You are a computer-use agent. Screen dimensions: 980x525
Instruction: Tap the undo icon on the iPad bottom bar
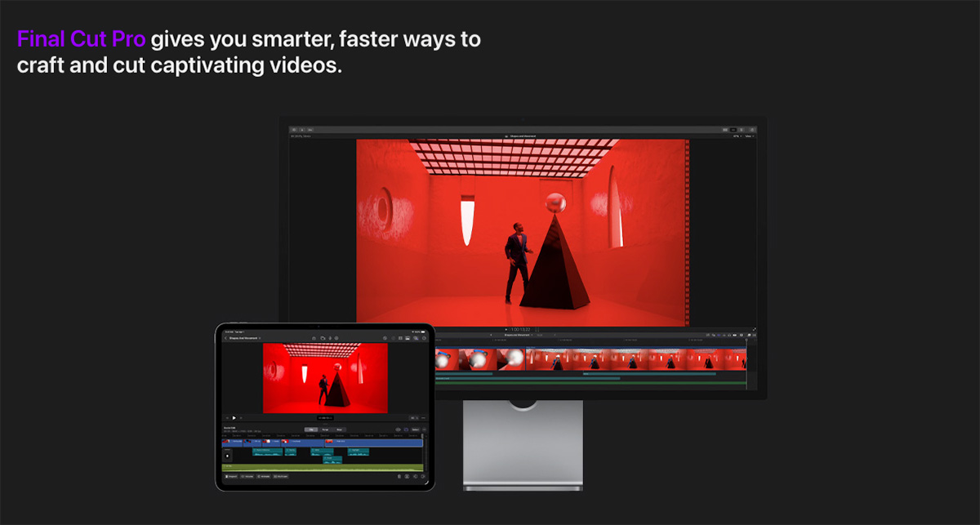[415, 477]
